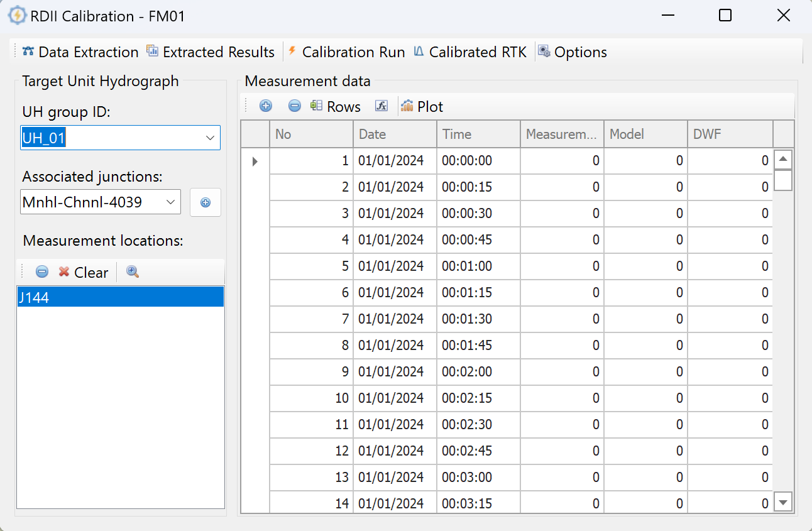
Task: Open the Extracted Results view
Action: (211, 52)
